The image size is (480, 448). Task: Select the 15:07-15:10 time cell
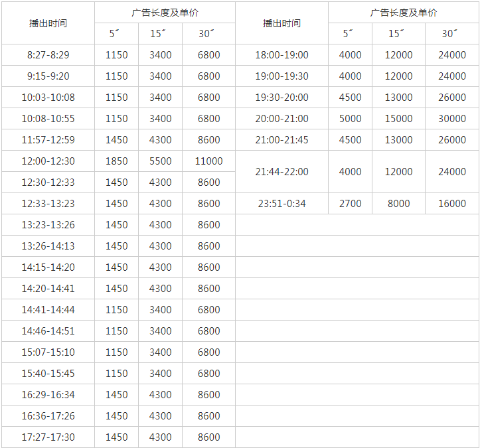(48, 352)
